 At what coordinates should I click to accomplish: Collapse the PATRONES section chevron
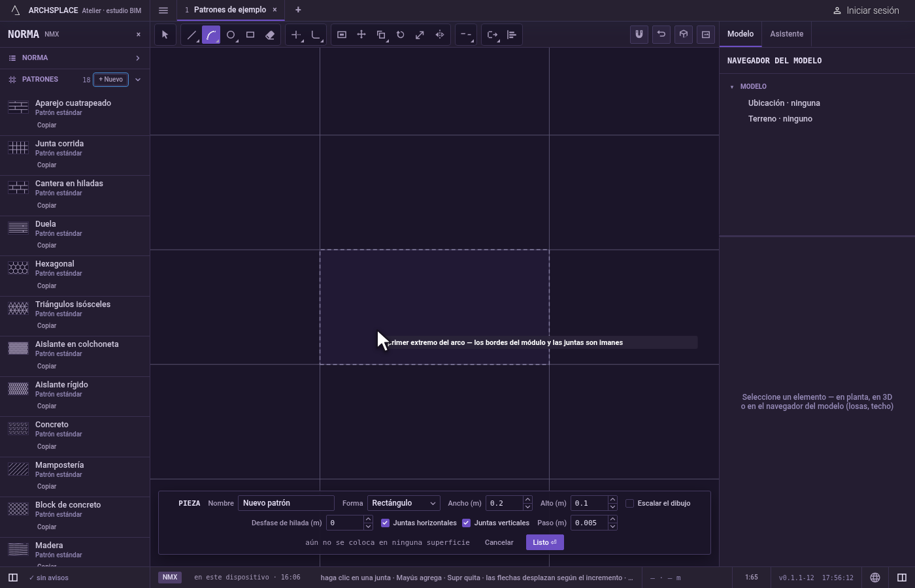(x=138, y=80)
